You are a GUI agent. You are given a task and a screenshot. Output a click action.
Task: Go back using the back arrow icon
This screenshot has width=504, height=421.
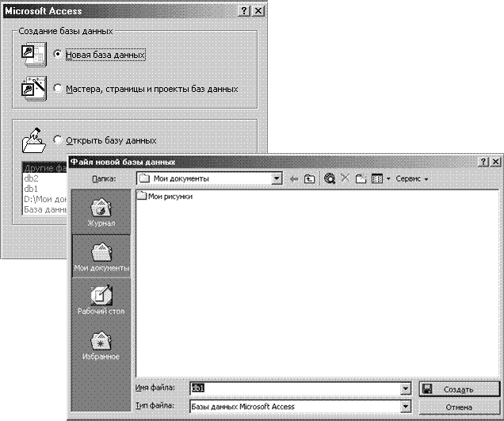[294, 179]
